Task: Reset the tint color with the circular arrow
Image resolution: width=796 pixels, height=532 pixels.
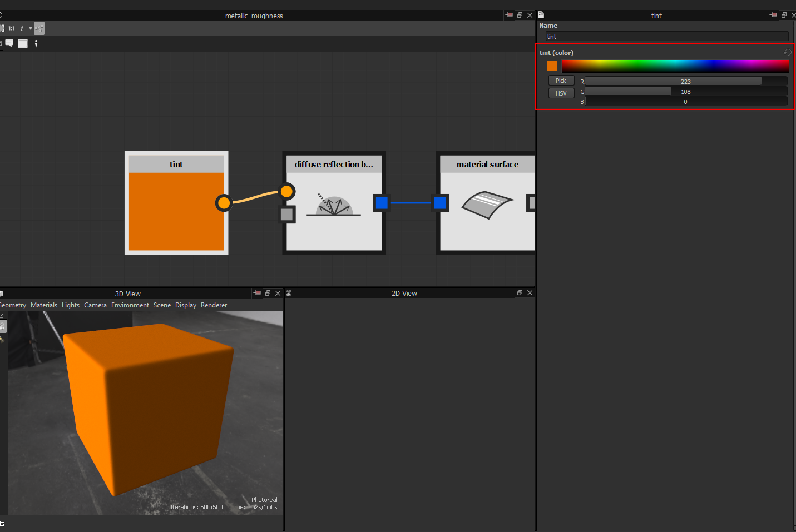Action: coord(787,52)
